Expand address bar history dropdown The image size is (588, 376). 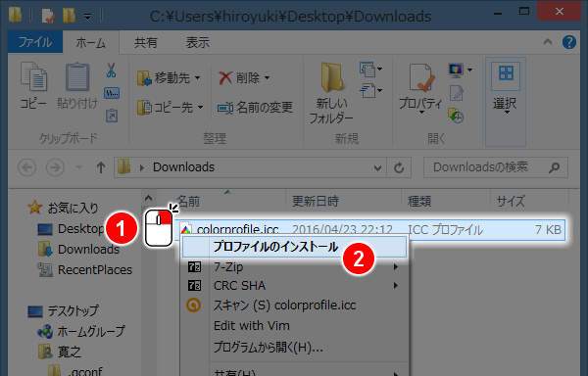[x=377, y=167]
